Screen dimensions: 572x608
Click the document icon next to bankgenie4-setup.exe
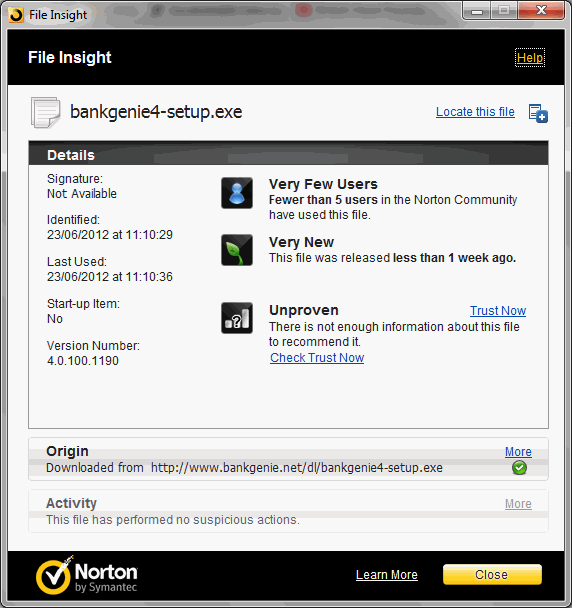(x=46, y=112)
